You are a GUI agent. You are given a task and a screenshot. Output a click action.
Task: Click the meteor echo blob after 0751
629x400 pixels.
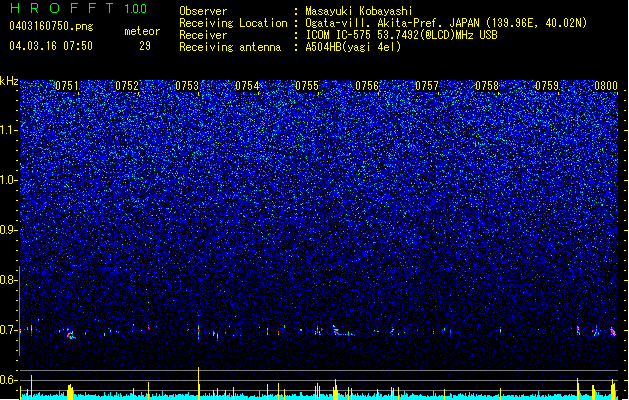(x=71, y=335)
